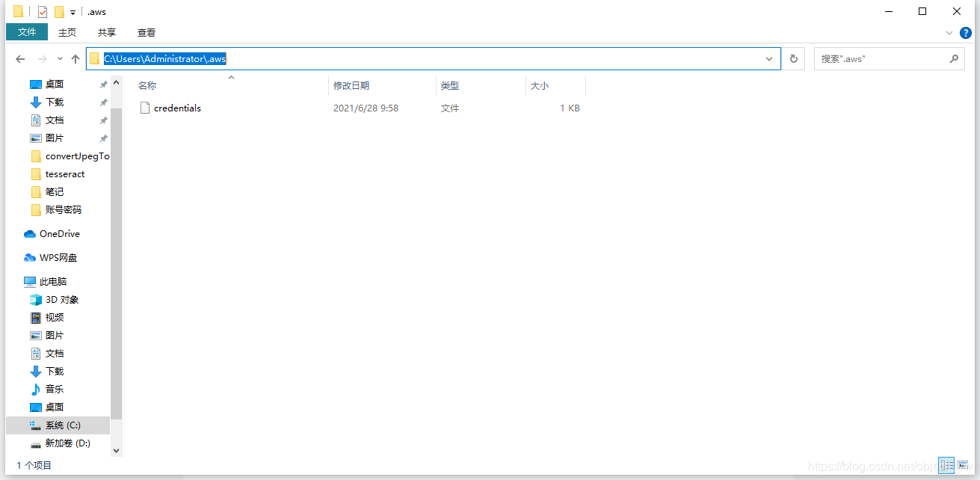Image resolution: width=980 pixels, height=480 pixels.
Task: Open 下载 under 此电脑
Action: pos(55,372)
